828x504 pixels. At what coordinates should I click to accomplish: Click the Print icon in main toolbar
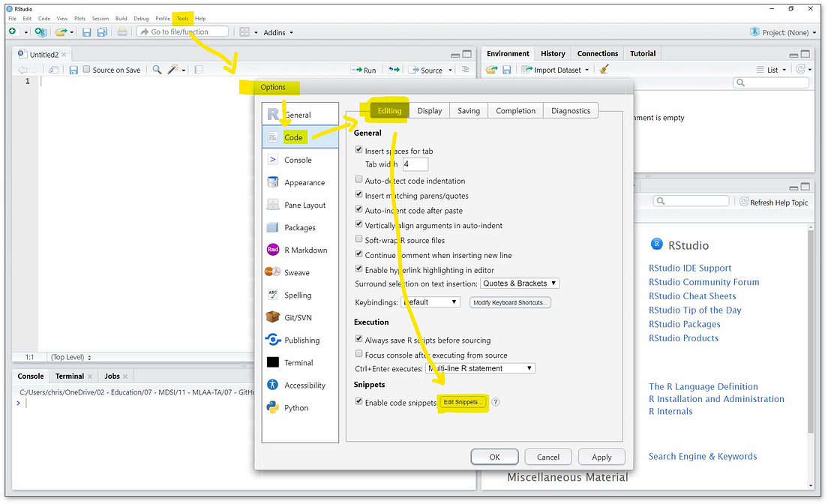click(x=122, y=32)
